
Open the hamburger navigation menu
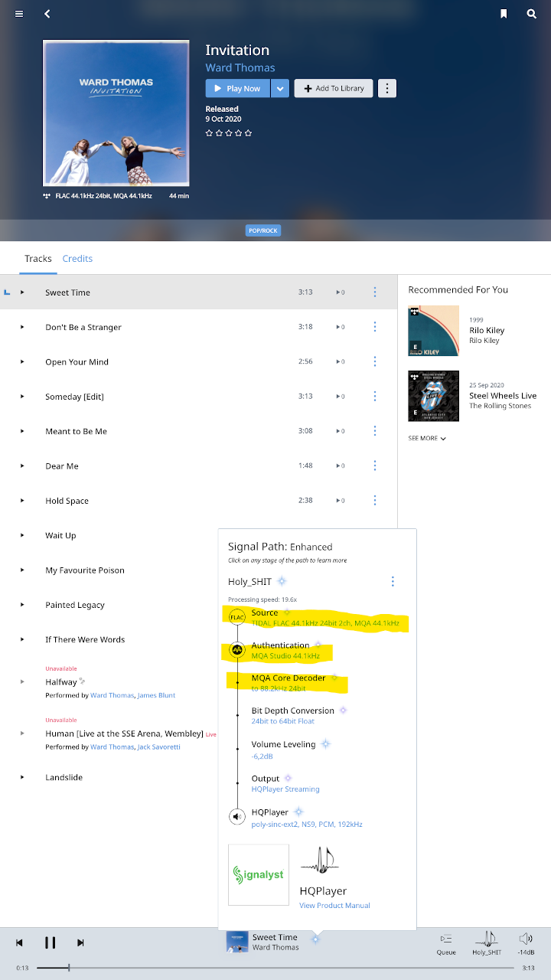click(19, 14)
